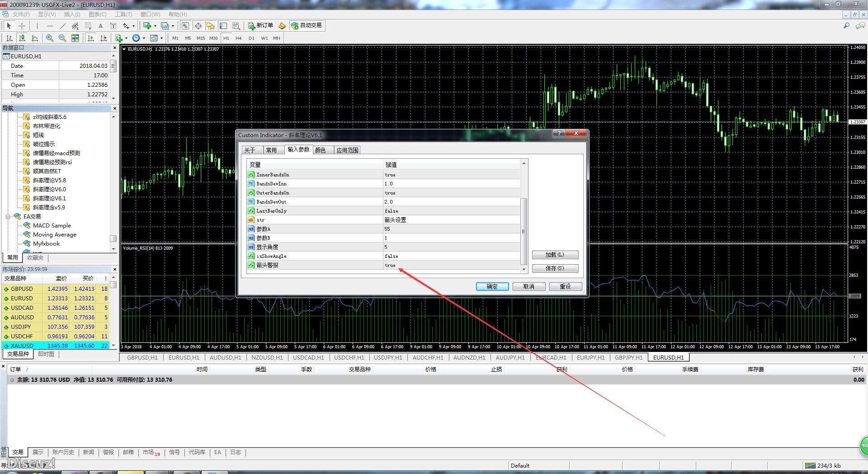Click the Terminal panel icon
Image resolution: width=868 pixels, height=474 pixels.
tap(223, 26)
